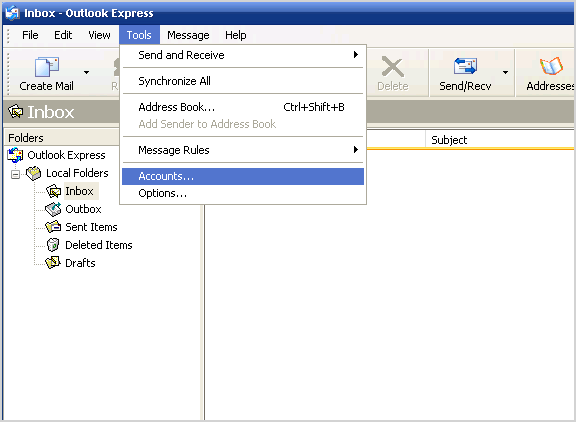Click the Local Folders tree label
The height and width of the screenshot is (422, 576).
coord(77,173)
